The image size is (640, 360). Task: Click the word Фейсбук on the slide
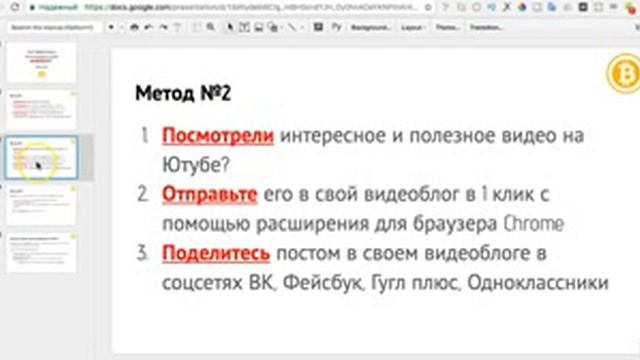[322, 282]
